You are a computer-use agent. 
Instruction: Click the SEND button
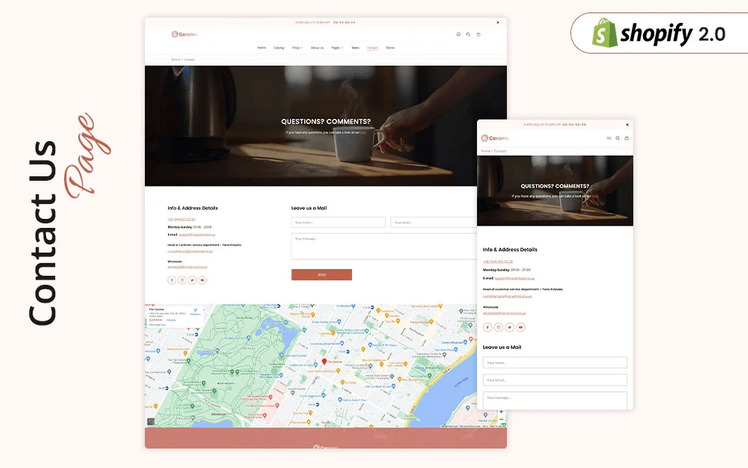pyautogui.click(x=322, y=275)
